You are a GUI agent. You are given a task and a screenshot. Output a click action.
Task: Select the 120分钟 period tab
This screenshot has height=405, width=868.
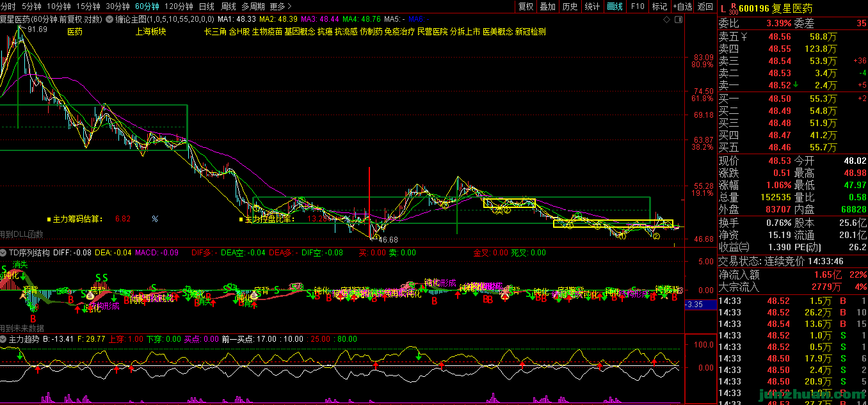tap(179, 6)
